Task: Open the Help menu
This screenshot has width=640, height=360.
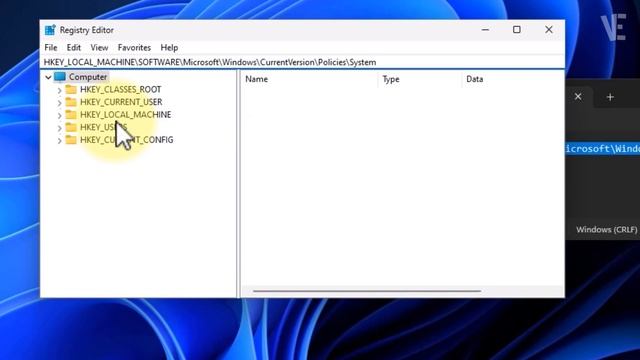Action: (169, 48)
